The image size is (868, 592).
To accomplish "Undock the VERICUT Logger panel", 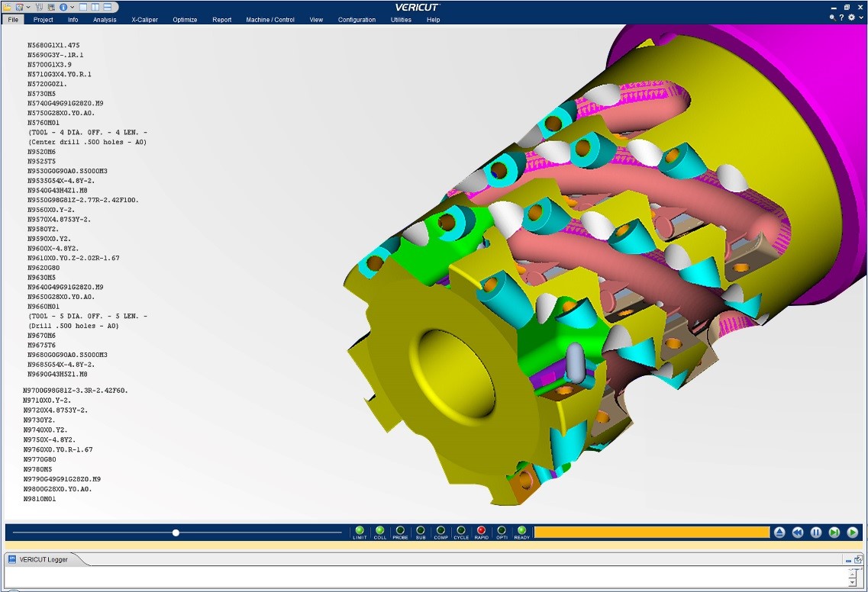I will pos(858,560).
